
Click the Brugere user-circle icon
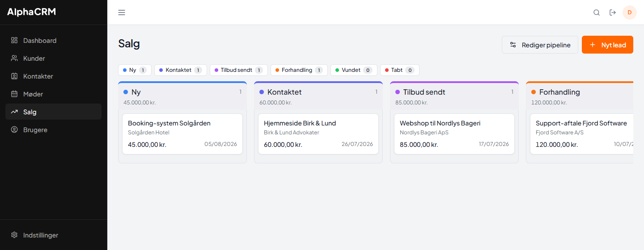[x=14, y=129]
